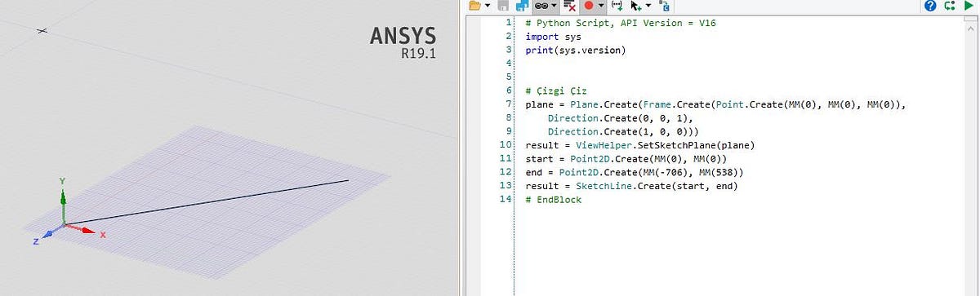
Task: Run script with green play button
Action: pyautogui.click(x=969, y=5)
